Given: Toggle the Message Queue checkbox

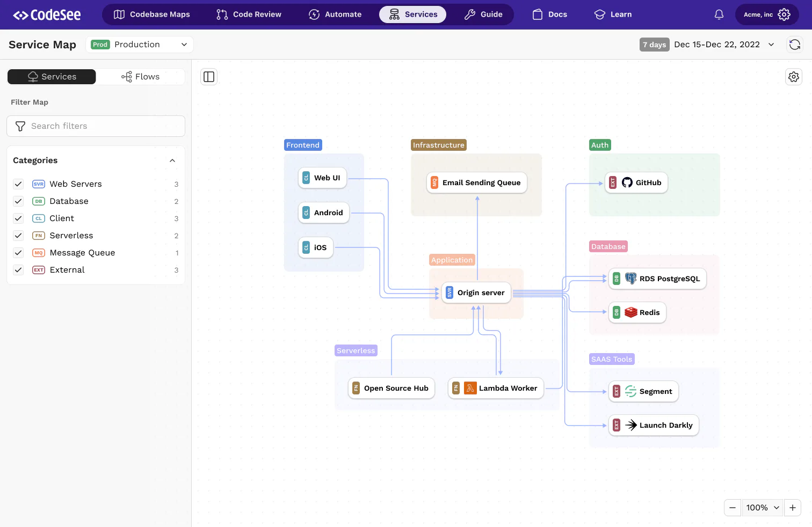Looking at the screenshot, I should click(18, 253).
